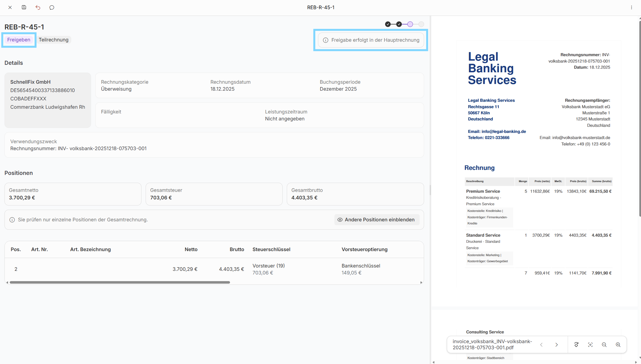The image size is (641, 364).
Task: Open the three-dot menu at top right
Action: click(x=632, y=8)
